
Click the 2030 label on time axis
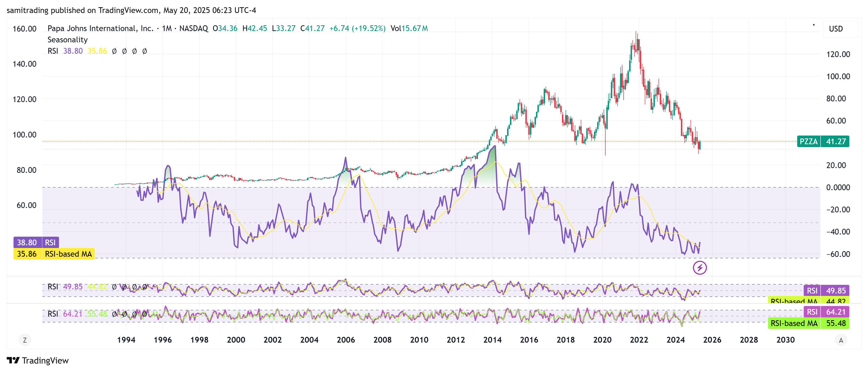coord(785,340)
